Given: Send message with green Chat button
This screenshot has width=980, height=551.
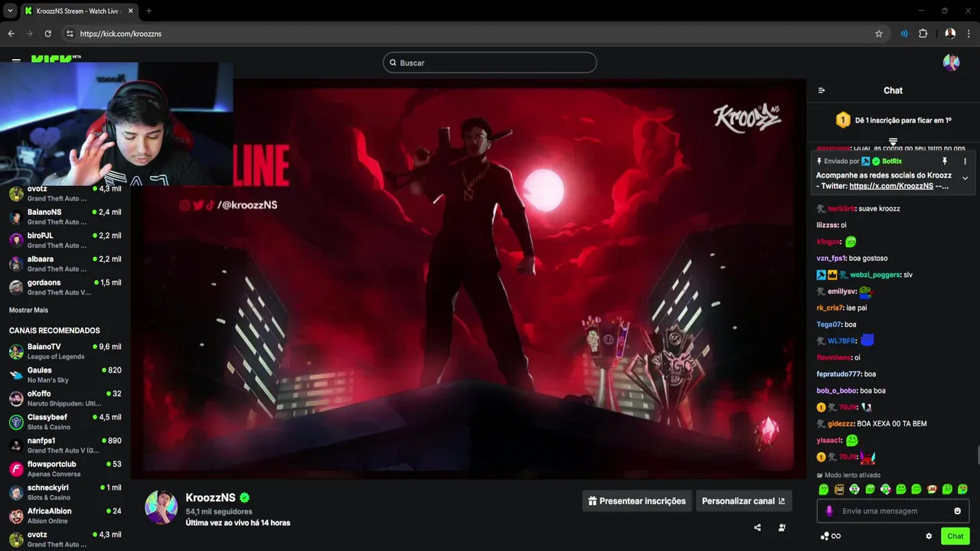Looking at the screenshot, I should [955, 536].
